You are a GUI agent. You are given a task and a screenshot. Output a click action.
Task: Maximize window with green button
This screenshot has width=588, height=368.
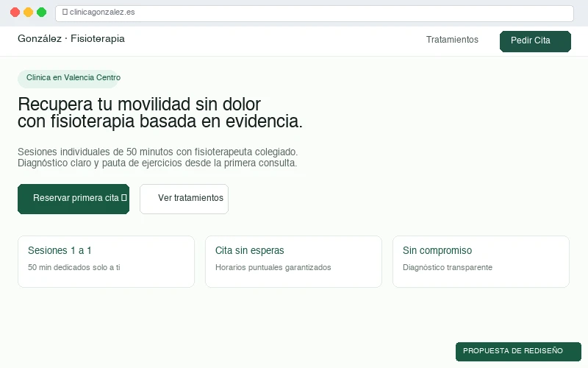click(42, 13)
